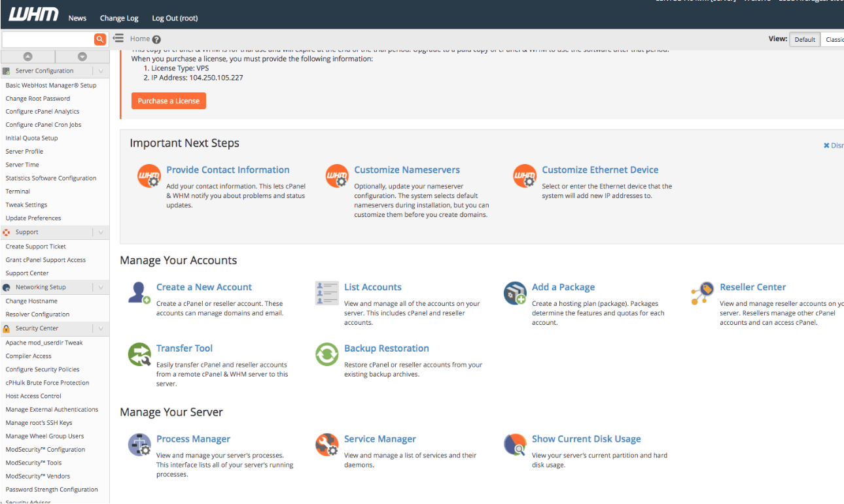Click the Show Current Disk Usage icon
Viewport: 844px width, 504px height.
tap(515, 445)
